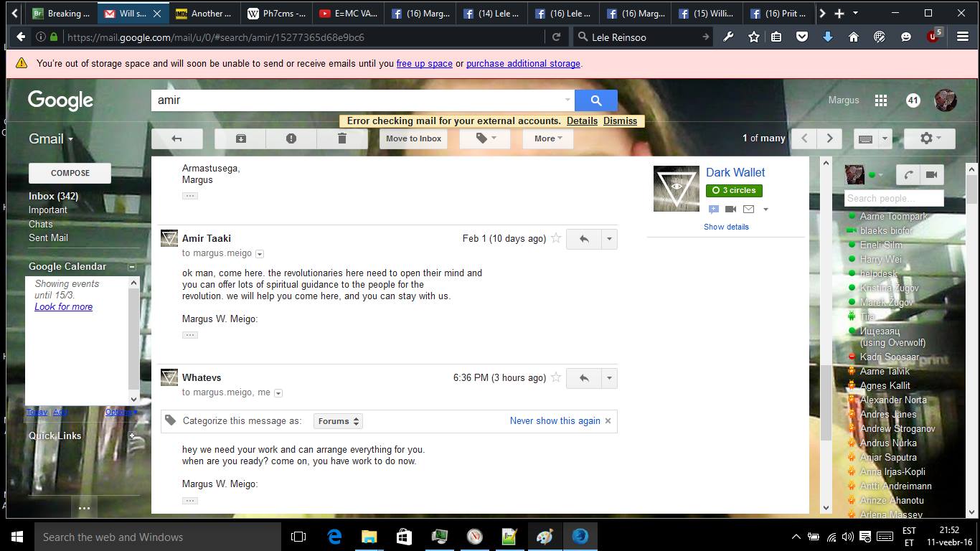Viewport: 980px width, 551px height.
Task: Email Dark Wallet via envelope icon
Action: (x=748, y=209)
